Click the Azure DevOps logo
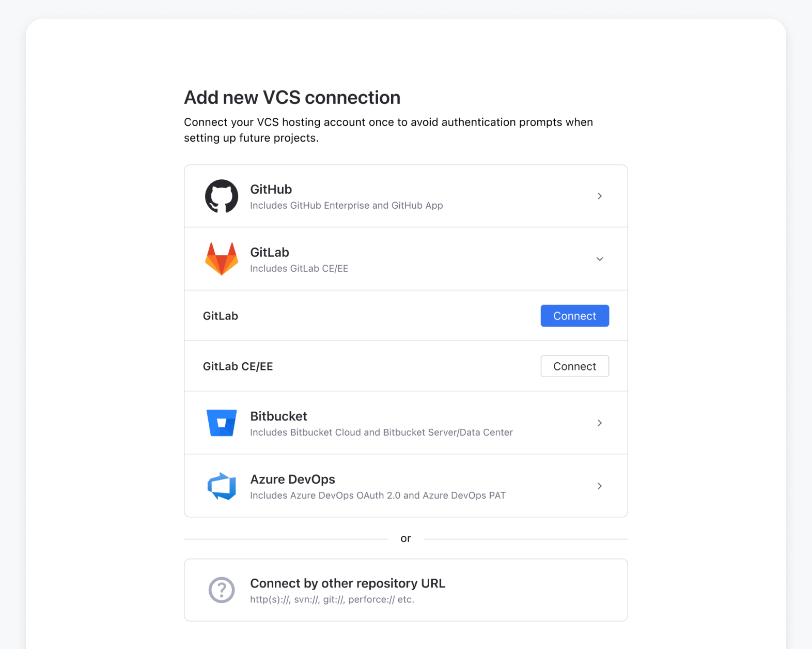This screenshot has height=649, width=812. click(x=222, y=486)
